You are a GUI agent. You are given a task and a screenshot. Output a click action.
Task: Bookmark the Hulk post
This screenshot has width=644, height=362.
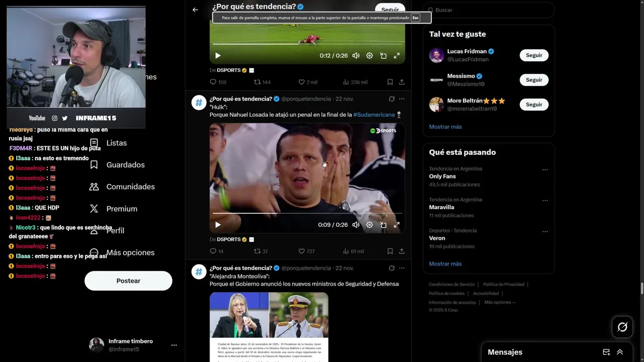click(390, 251)
